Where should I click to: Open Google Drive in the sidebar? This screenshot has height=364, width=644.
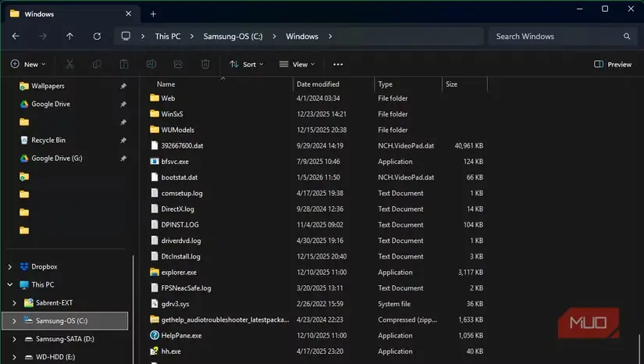coord(51,104)
